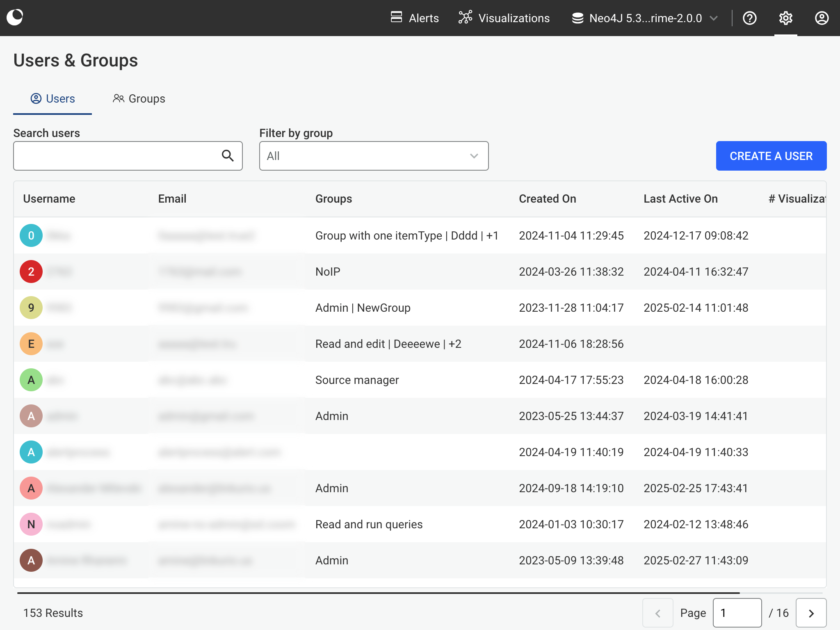Expand the Filter by group dropdown
Viewport: 840px width, 630px height.
pyautogui.click(x=374, y=156)
